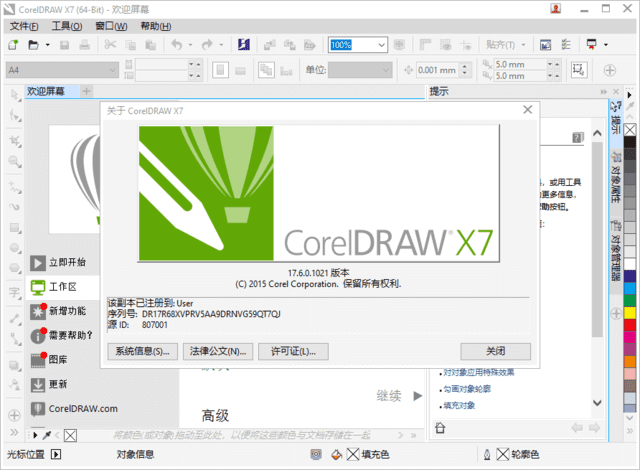
Task: Click the Close button (关闭) in About dialog
Action: (496, 351)
